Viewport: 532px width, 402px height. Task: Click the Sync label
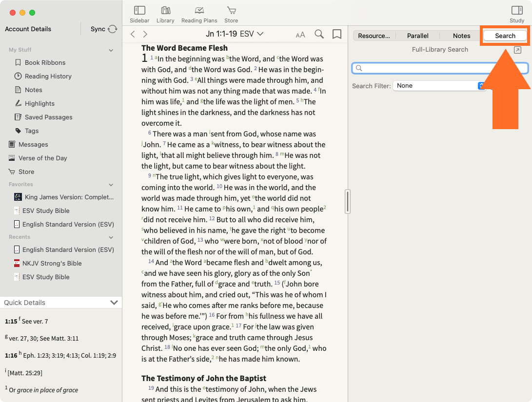click(x=98, y=29)
